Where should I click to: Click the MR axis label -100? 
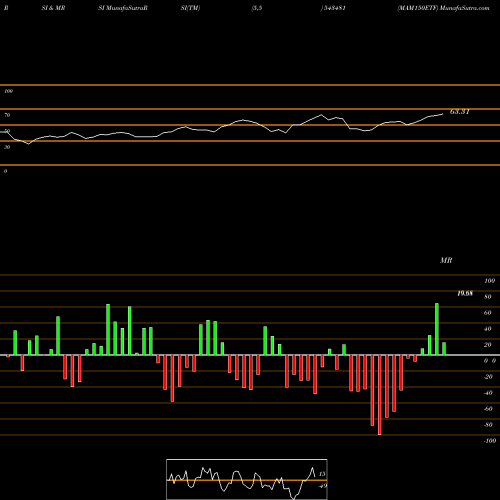coord(490,441)
